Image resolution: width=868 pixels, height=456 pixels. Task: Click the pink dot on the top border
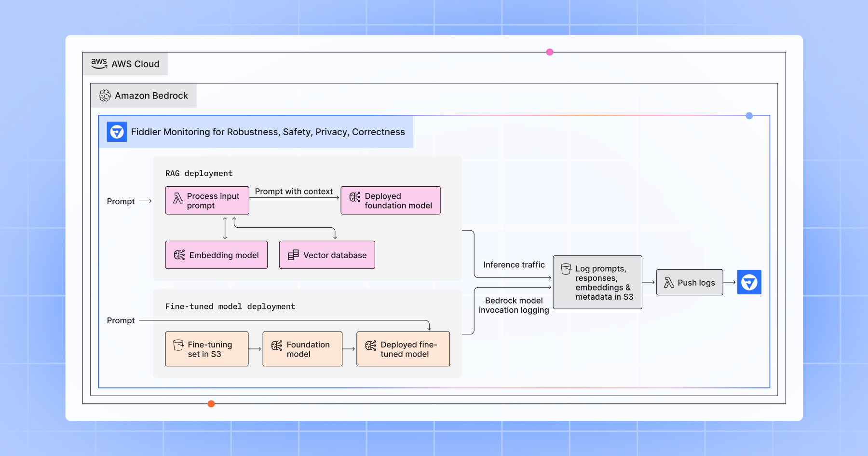pos(549,52)
